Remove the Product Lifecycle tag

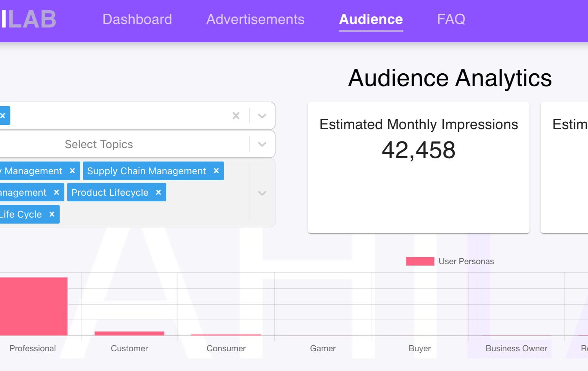click(158, 192)
